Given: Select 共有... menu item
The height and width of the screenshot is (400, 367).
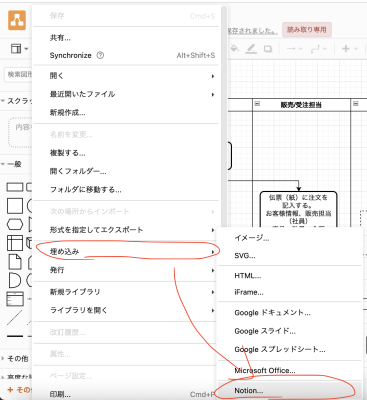Looking at the screenshot, I should click(127, 38).
